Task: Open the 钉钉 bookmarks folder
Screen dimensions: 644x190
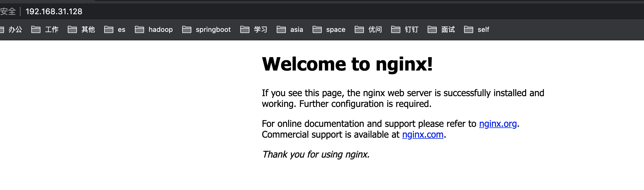Action: [x=405, y=30]
